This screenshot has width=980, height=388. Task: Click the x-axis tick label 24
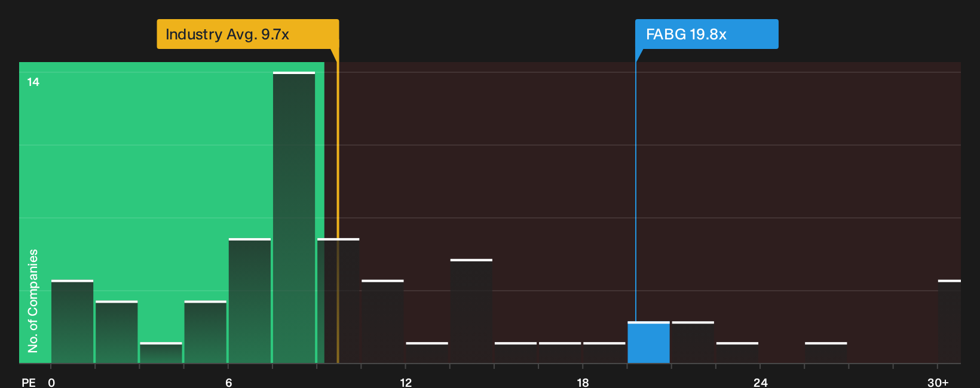click(760, 382)
